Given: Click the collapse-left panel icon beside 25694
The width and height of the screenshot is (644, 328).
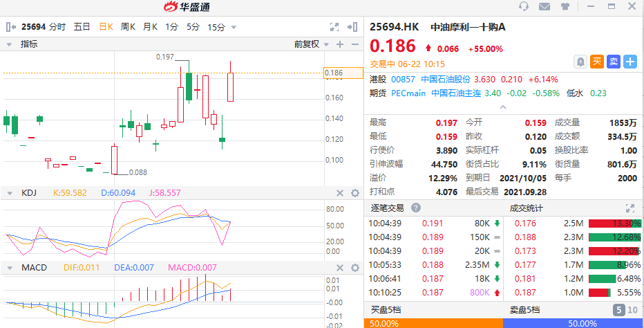Looking at the screenshot, I should click(11, 27).
